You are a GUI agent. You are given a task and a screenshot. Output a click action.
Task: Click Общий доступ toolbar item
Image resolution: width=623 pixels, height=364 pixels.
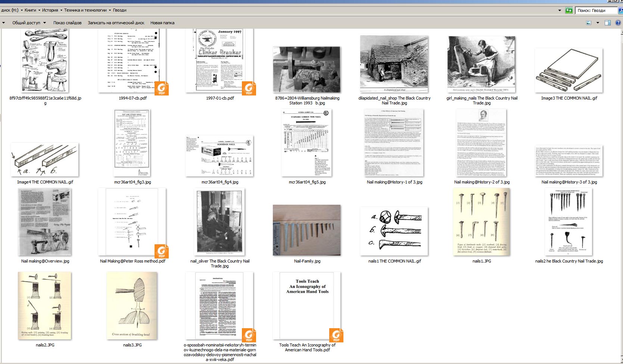coord(26,23)
